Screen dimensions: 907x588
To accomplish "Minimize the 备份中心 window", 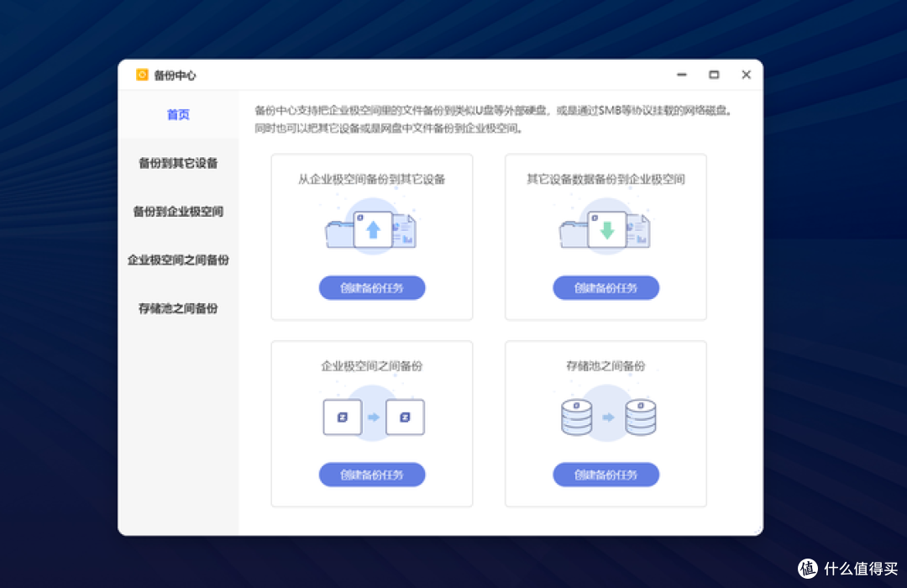I will [682, 75].
